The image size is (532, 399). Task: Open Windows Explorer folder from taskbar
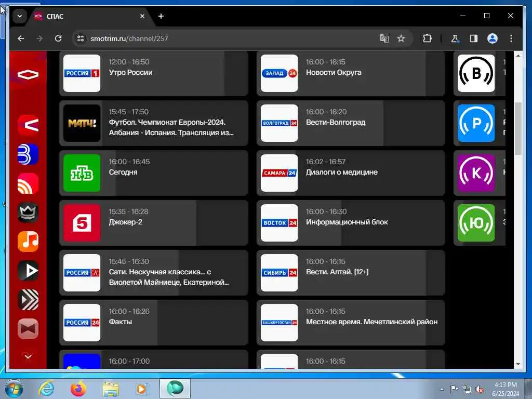coord(111,389)
